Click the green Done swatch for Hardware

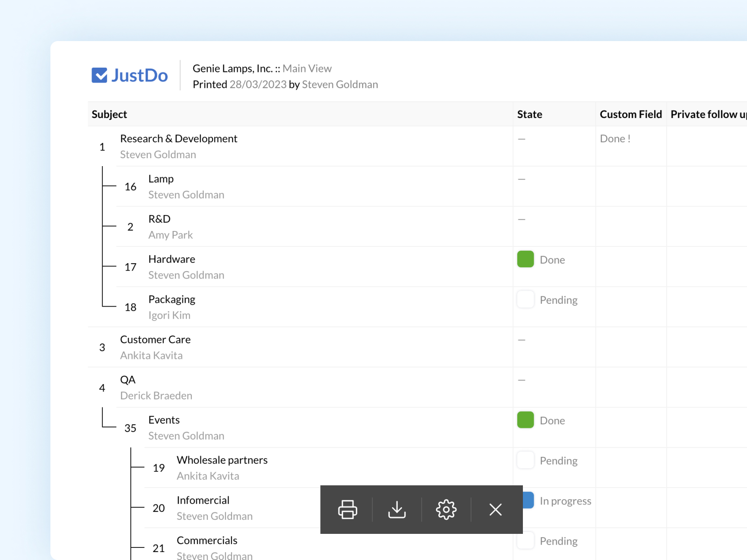point(525,259)
